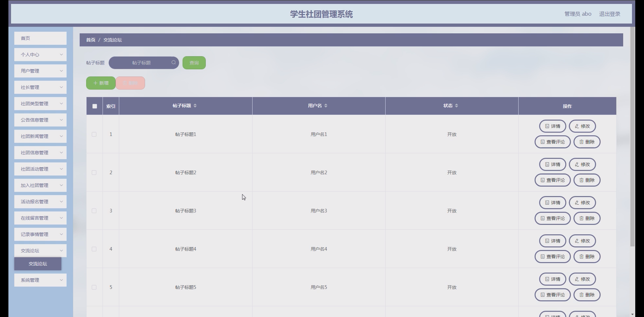Sort by 帖子标题 column arrows
This screenshot has height=317, width=644.
(195, 106)
